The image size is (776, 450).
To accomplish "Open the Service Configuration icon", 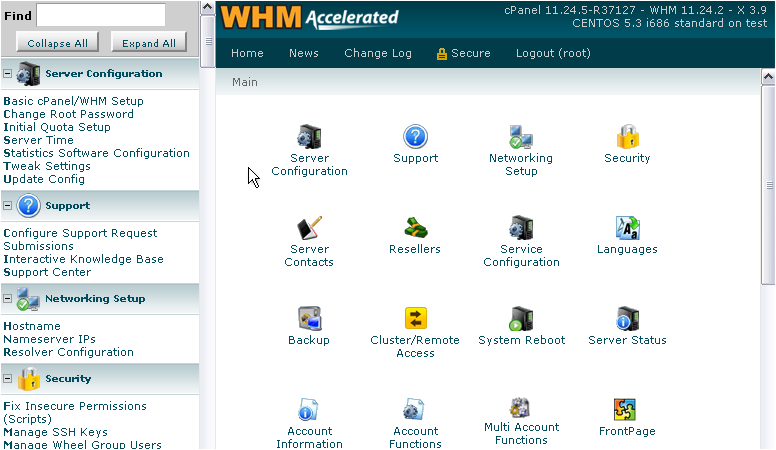I will (x=521, y=228).
